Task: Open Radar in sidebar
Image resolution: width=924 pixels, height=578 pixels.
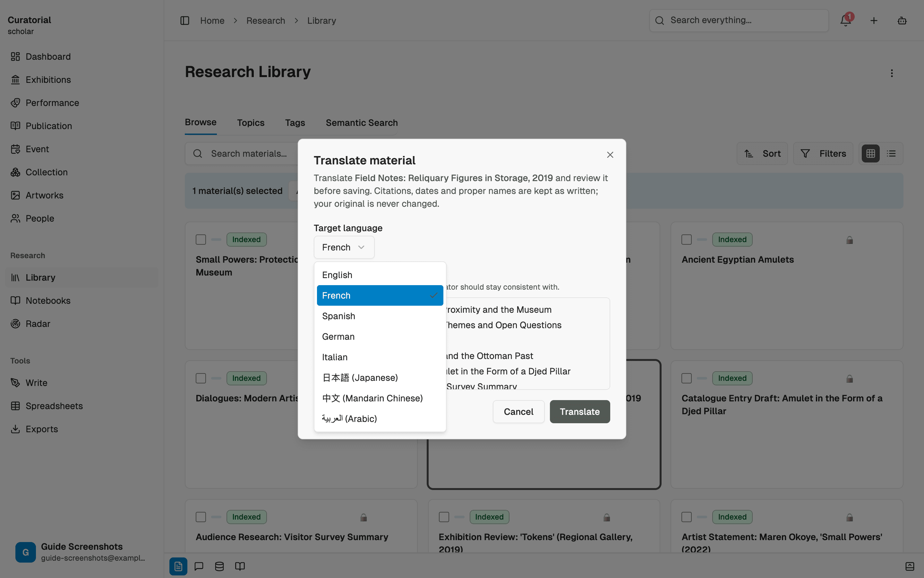Action: (x=81, y=324)
